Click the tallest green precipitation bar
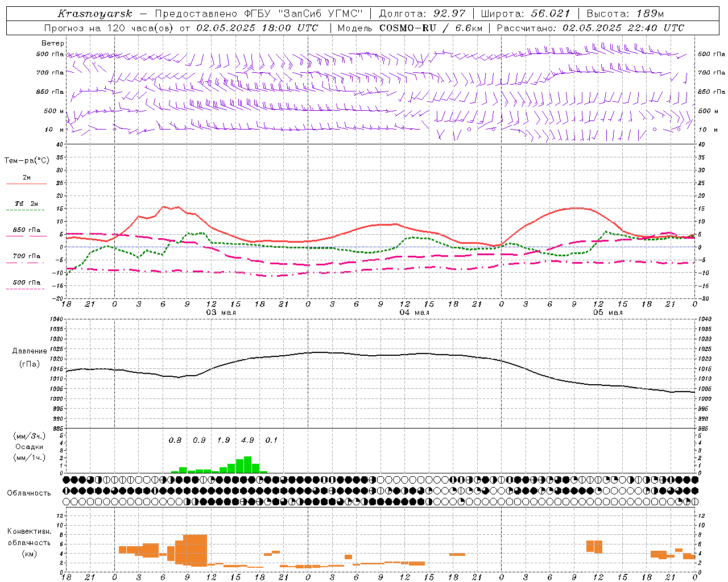The image size is (728, 582). tap(247, 464)
